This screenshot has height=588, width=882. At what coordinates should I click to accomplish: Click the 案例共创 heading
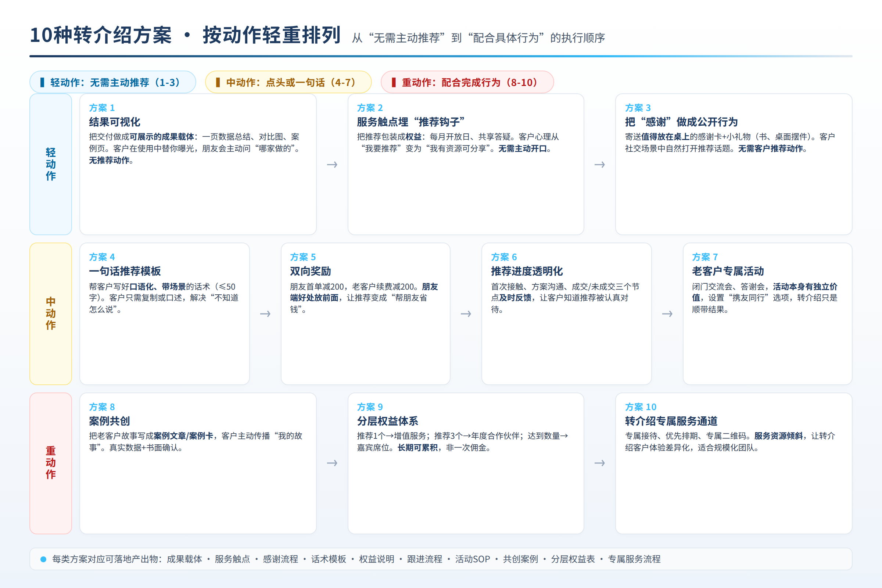pyautogui.click(x=109, y=421)
